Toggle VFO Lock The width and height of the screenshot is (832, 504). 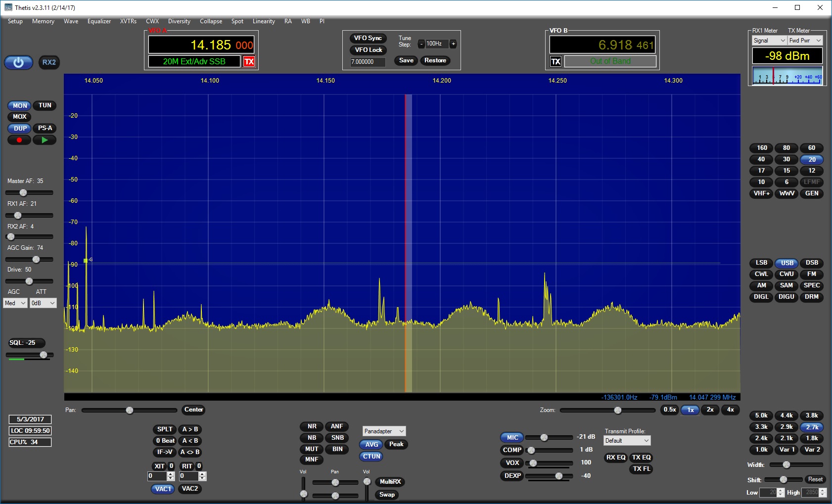[369, 50]
